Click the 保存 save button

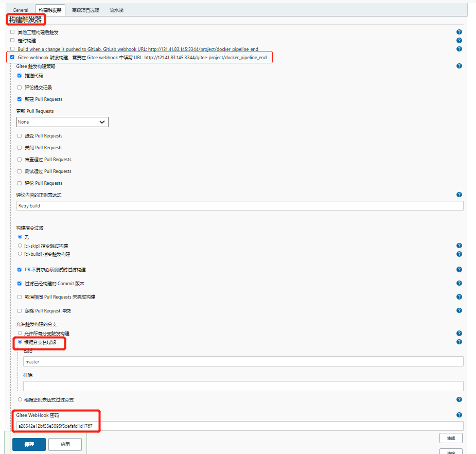click(x=29, y=444)
